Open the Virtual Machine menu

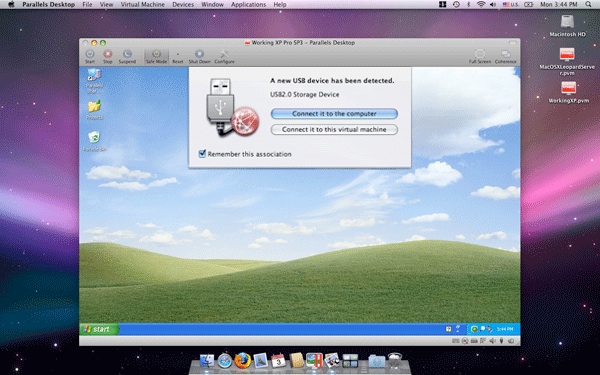(143, 5)
